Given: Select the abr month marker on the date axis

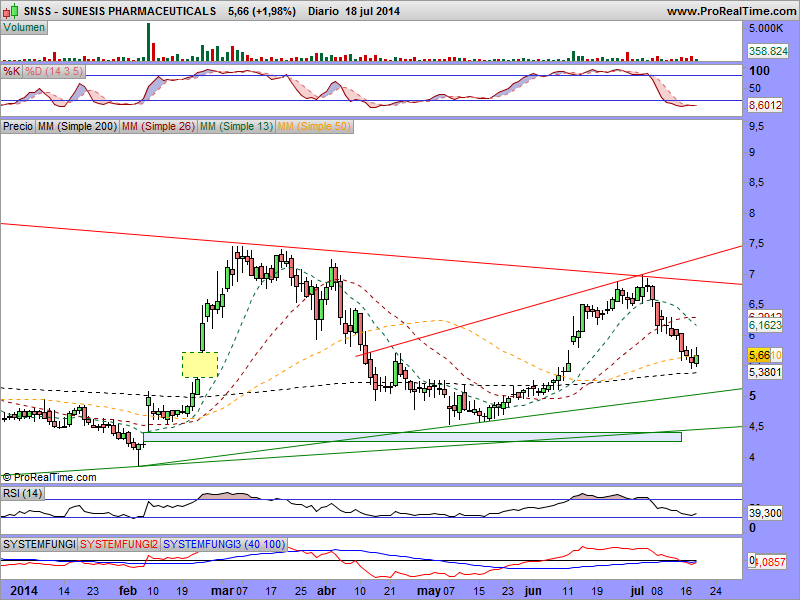Looking at the screenshot, I should (327, 591).
